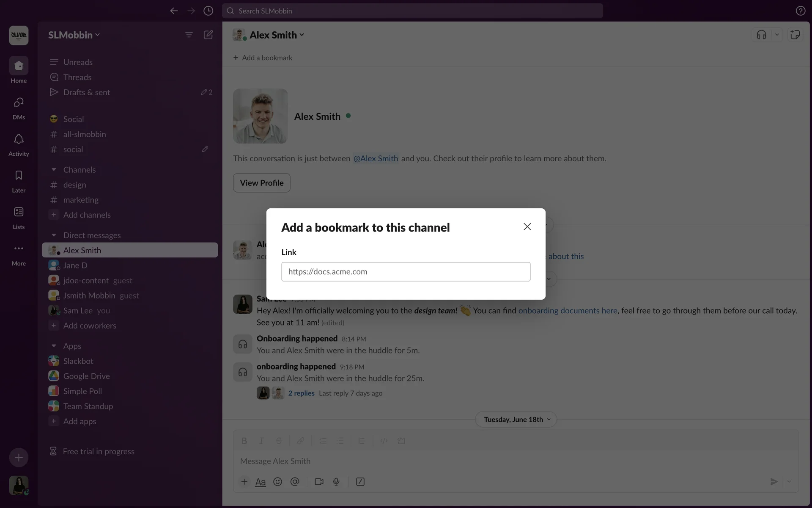Open Lists in the left rail

(x=19, y=212)
